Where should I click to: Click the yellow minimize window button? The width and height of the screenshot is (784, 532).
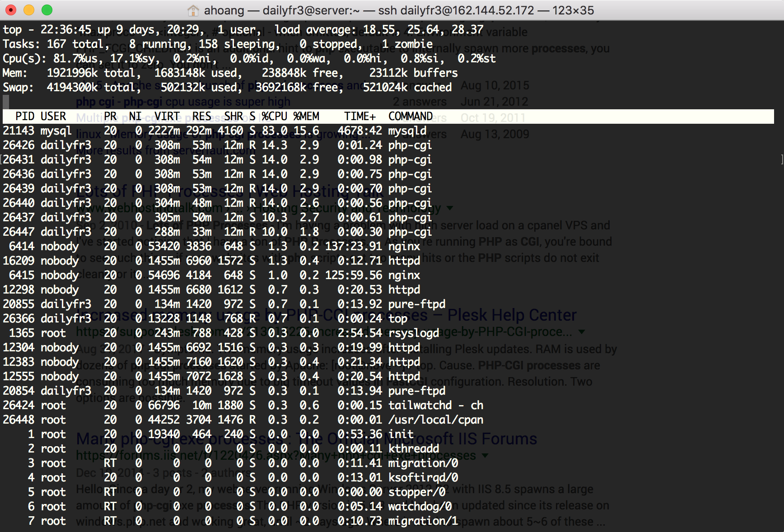point(29,10)
